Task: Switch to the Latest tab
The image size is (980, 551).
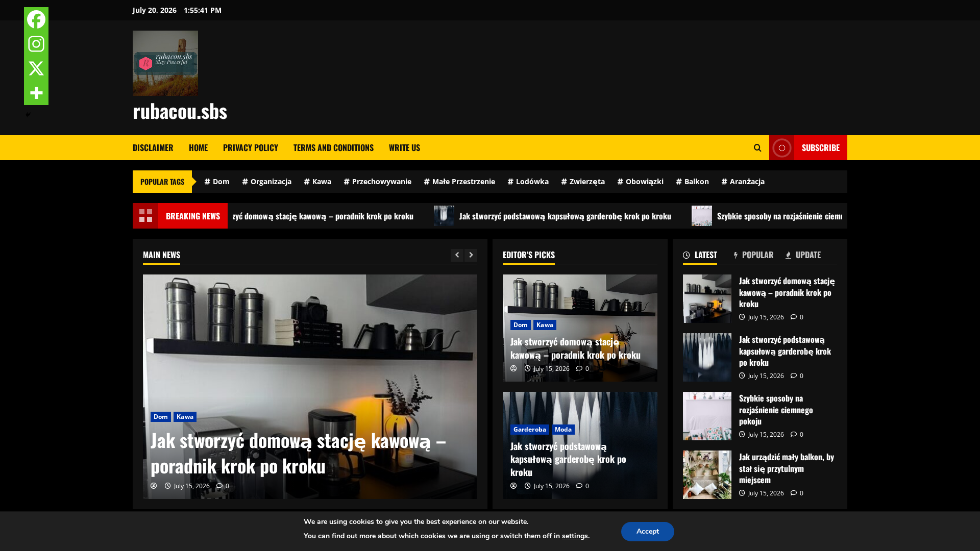Action: (x=700, y=255)
